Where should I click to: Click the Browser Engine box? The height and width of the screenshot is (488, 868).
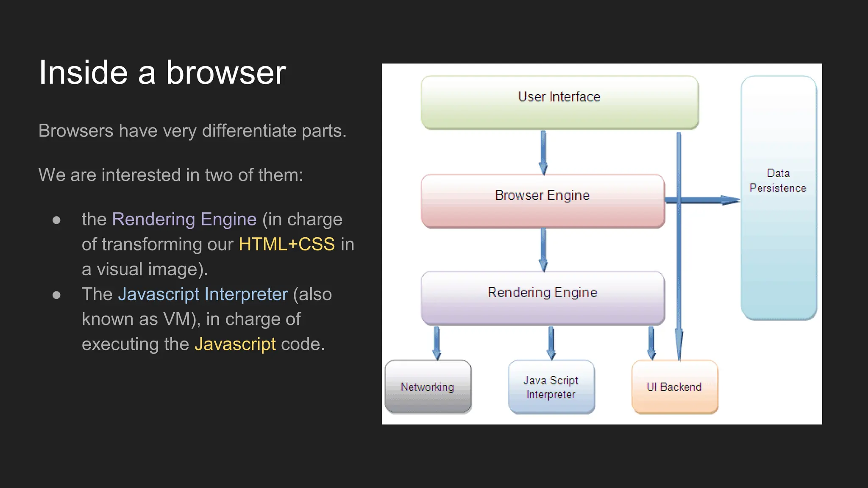542,201
